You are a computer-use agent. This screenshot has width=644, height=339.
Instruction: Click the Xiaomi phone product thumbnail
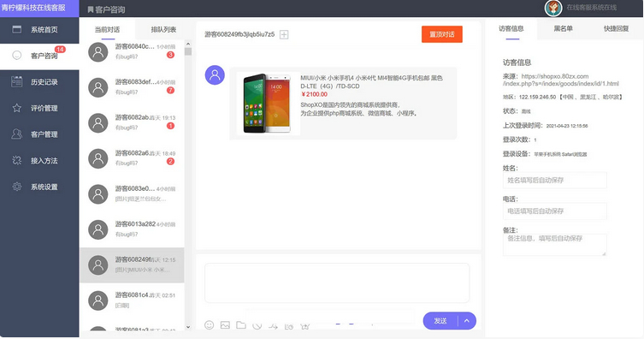pos(268,103)
